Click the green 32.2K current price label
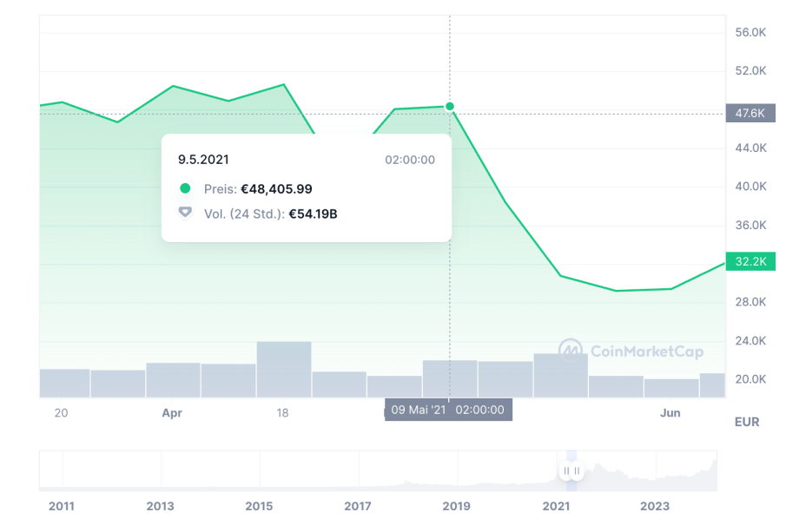Image resolution: width=786 pixels, height=532 pixels. tap(750, 261)
